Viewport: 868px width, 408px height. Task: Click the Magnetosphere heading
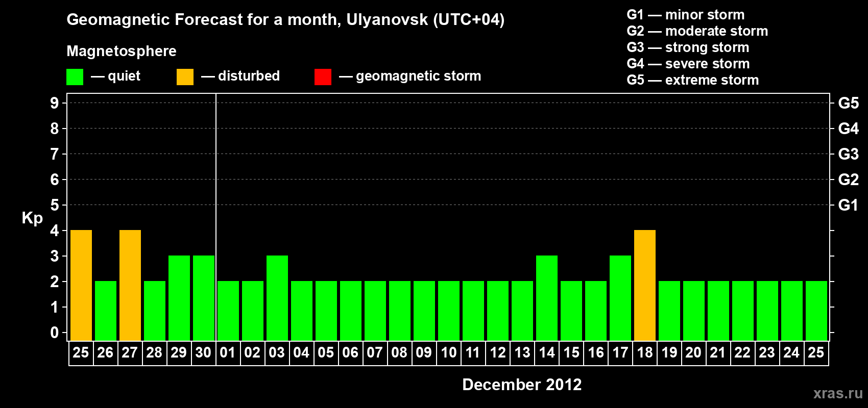pos(122,51)
